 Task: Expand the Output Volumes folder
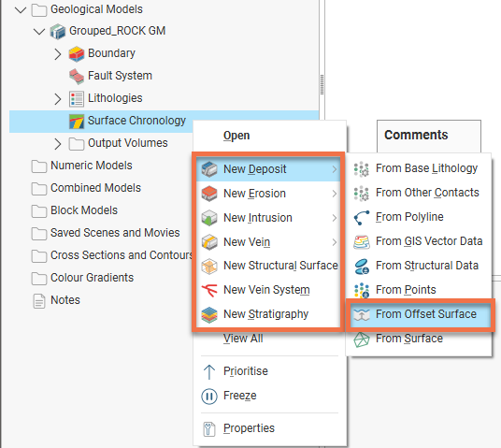pyautogui.click(x=58, y=144)
